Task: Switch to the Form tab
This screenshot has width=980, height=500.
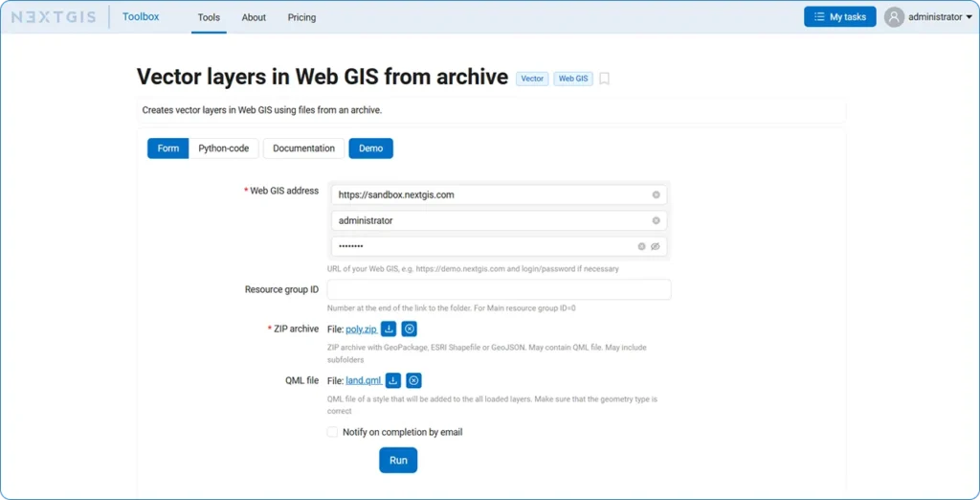Action: click(x=168, y=148)
